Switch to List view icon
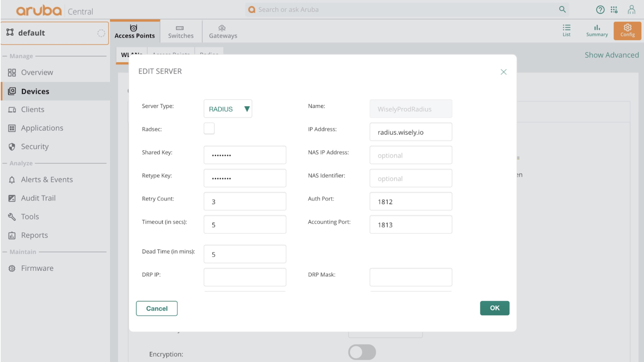Image resolution: width=644 pixels, height=362 pixels. [566, 30]
